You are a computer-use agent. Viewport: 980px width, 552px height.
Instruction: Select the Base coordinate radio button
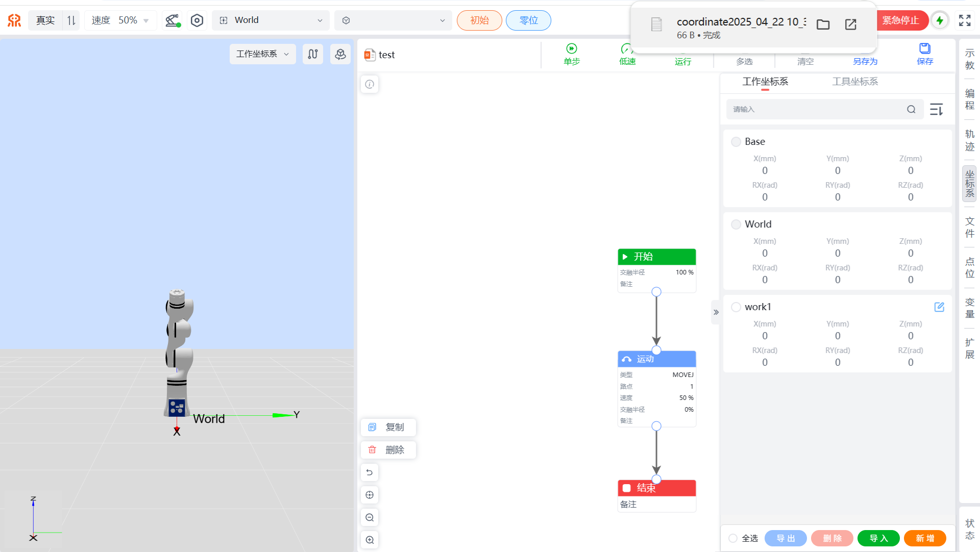tap(736, 142)
